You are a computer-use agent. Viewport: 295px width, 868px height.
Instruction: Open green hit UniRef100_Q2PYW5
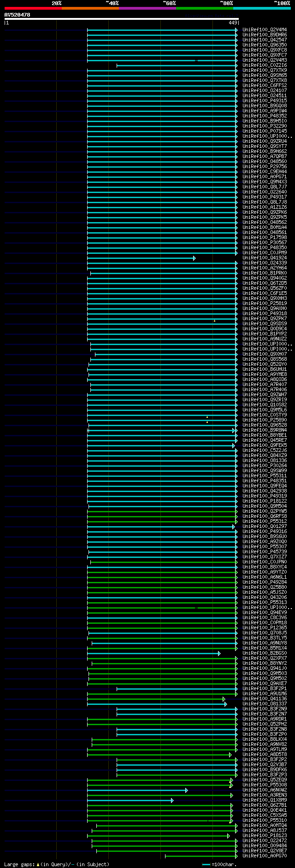pos(265,511)
